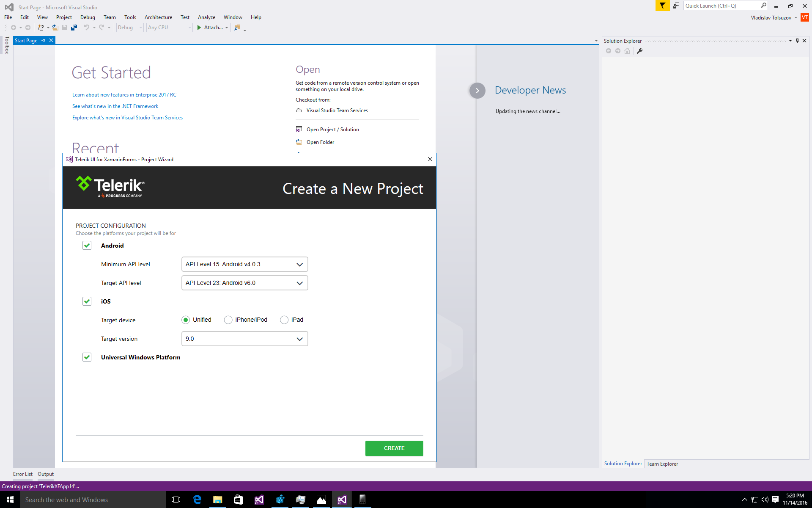Click the Solution Explorer properties wrench icon
This screenshot has width=812, height=508.
640,51
